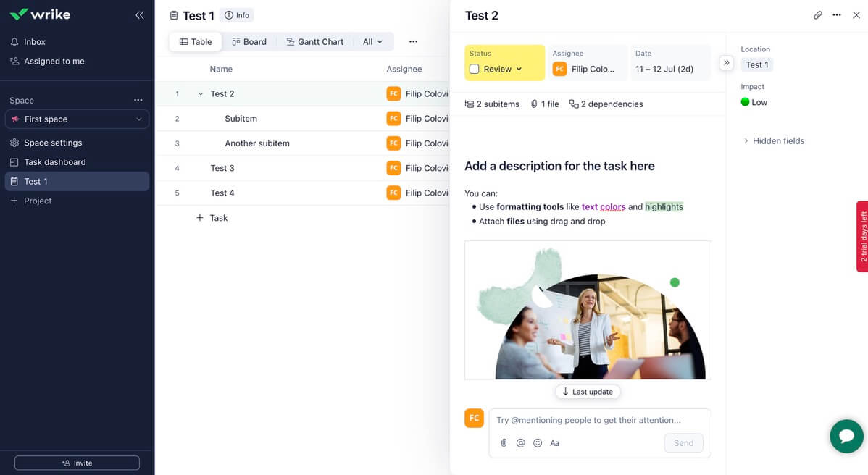The width and height of the screenshot is (868, 475).
Task: Collapse the right panel with double arrow
Action: coord(726,63)
